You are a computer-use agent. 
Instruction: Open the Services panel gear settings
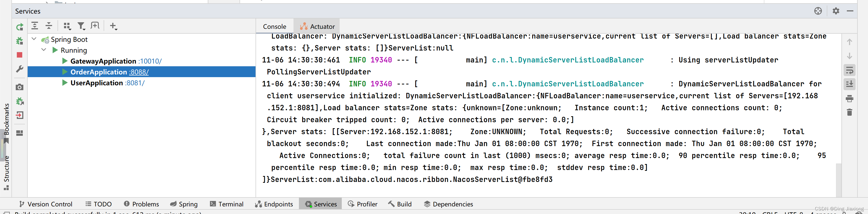[x=836, y=11]
